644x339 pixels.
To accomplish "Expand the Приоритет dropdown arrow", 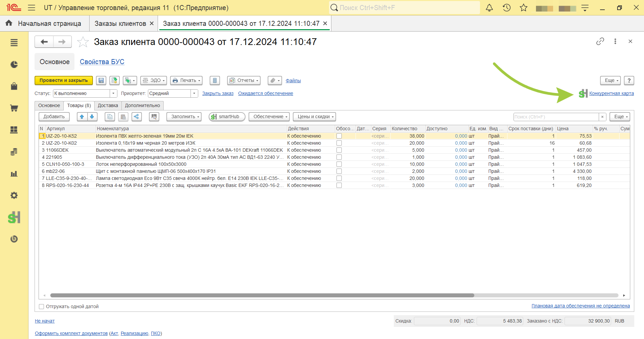I will click(194, 93).
